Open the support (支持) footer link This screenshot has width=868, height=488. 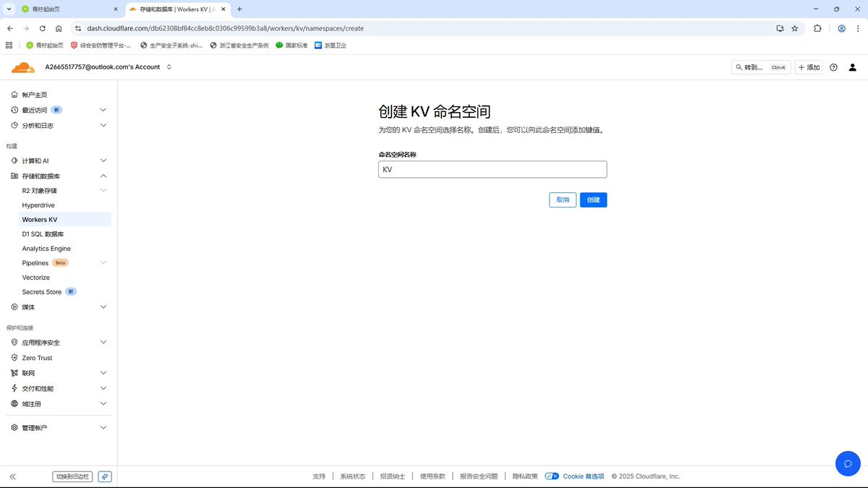click(x=319, y=476)
